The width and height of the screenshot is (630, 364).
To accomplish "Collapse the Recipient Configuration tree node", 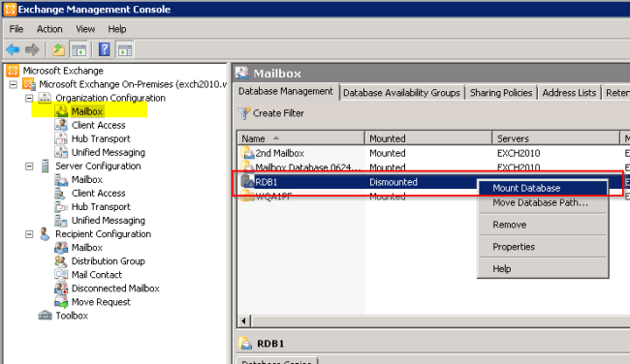I will [29, 234].
